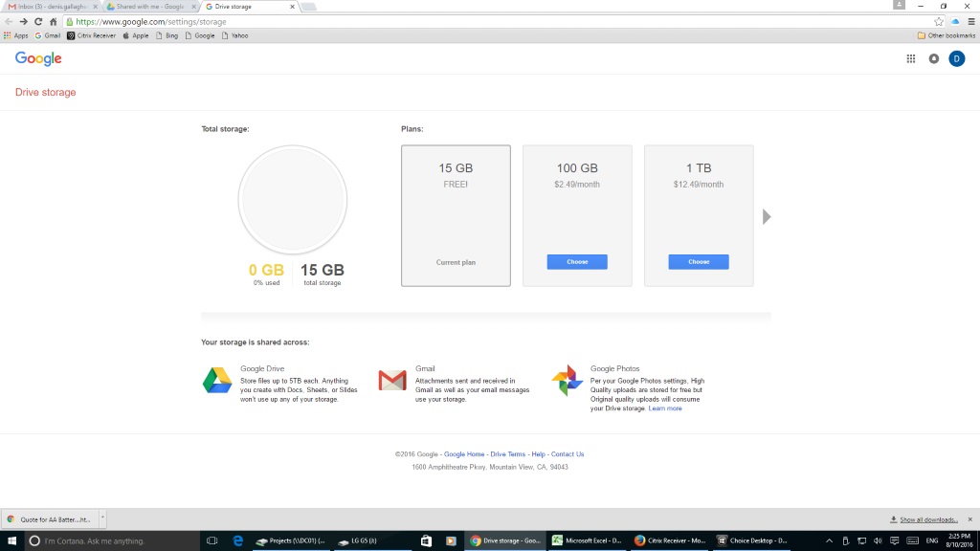Viewport: 980px width, 551px height.
Task: Reload the page with the refresh icon
Action: click(38, 21)
